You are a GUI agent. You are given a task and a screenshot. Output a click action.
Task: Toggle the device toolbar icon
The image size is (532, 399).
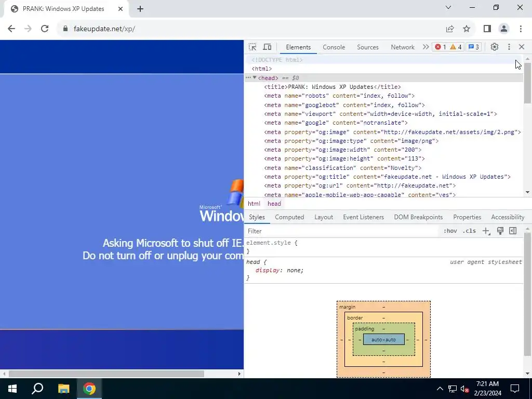[x=268, y=47]
